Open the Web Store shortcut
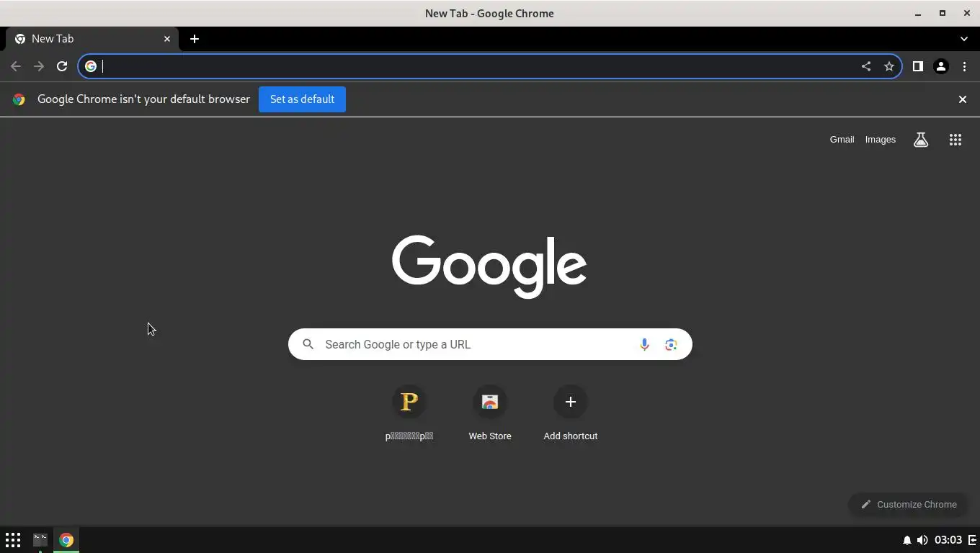The height and width of the screenshot is (553, 980). coord(490,402)
